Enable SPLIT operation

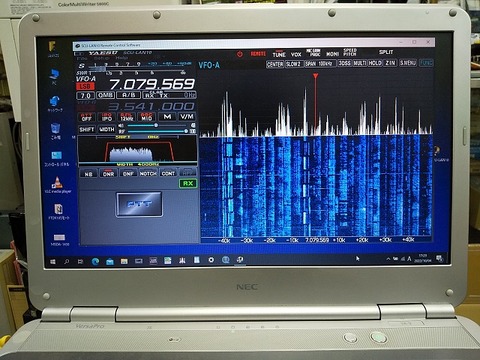coord(386,52)
